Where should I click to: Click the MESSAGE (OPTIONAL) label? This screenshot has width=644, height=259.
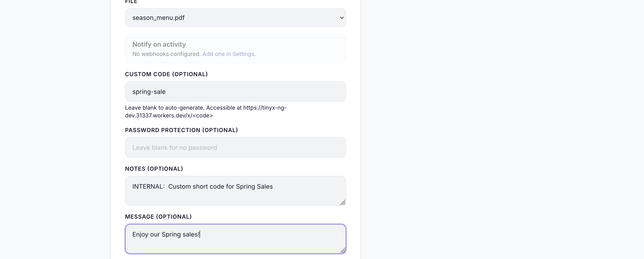click(158, 217)
